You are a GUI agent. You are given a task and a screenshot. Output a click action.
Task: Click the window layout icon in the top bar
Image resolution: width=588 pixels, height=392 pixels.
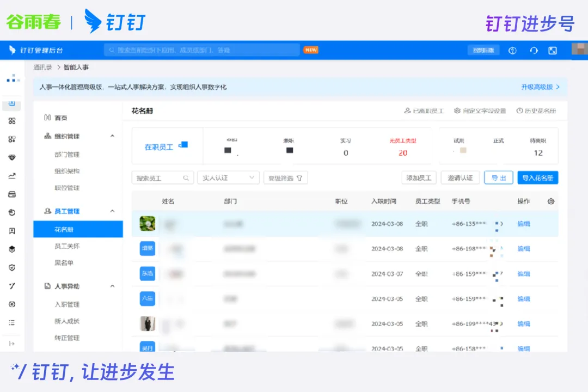pyautogui.click(x=553, y=51)
